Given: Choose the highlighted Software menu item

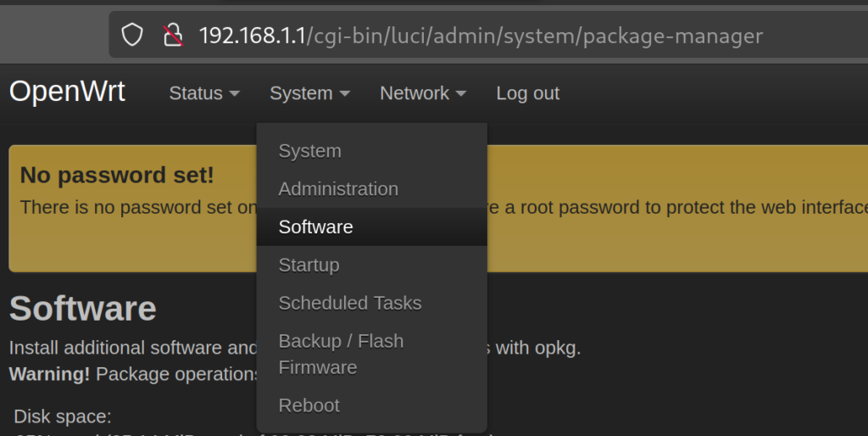Looking at the screenshot, I should pyautogui.click(x=315, y=227).
